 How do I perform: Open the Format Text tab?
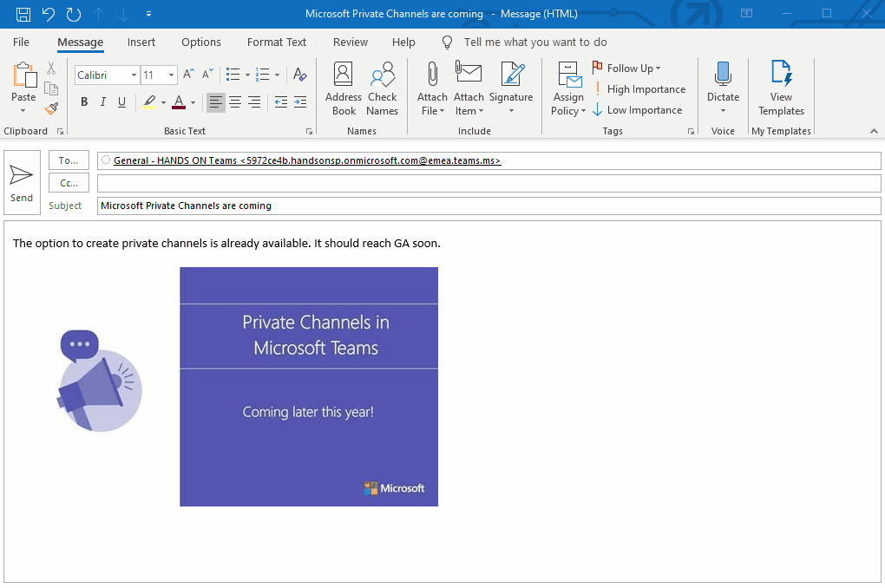coord(277,42)
